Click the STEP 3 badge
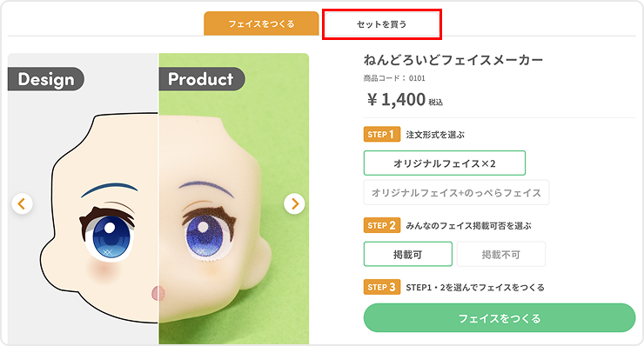This screenshot has height=346, width=644. (381, 287)
